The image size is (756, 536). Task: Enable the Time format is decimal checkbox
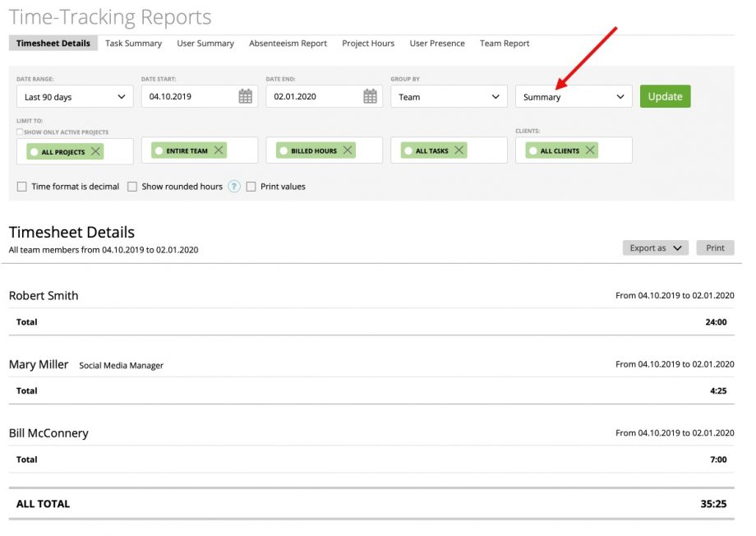click(21, 187)
